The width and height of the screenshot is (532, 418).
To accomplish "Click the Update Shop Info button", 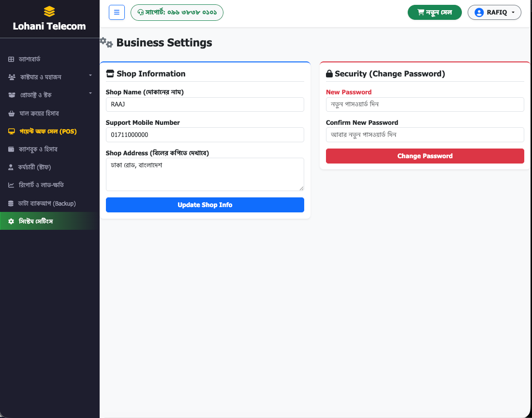I will (x=205, y=205).
